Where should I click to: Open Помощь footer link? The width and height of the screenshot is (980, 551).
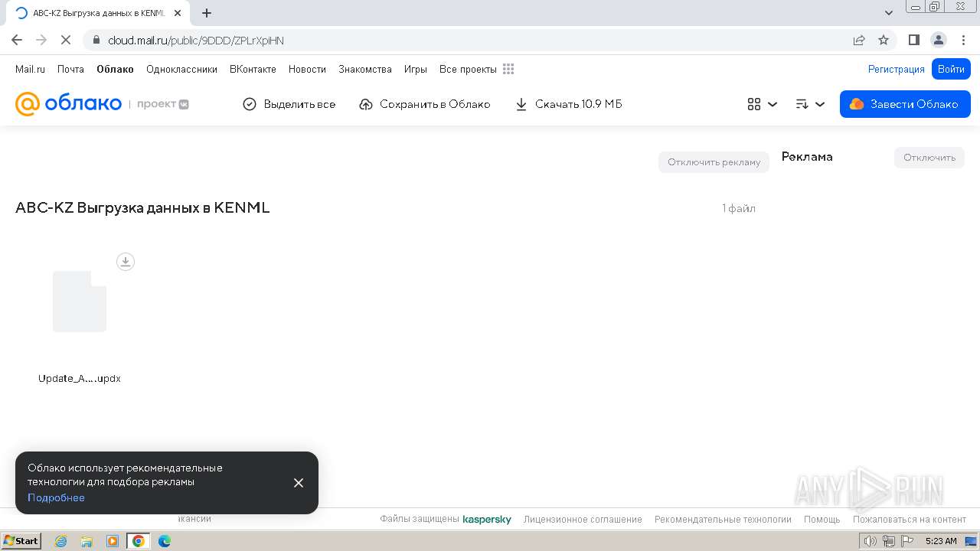[x=822, y=519]
